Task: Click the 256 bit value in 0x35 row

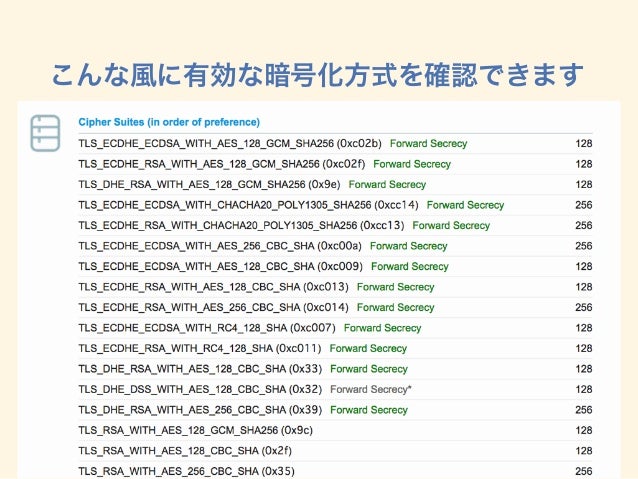Action: click(x=584, y=471)
